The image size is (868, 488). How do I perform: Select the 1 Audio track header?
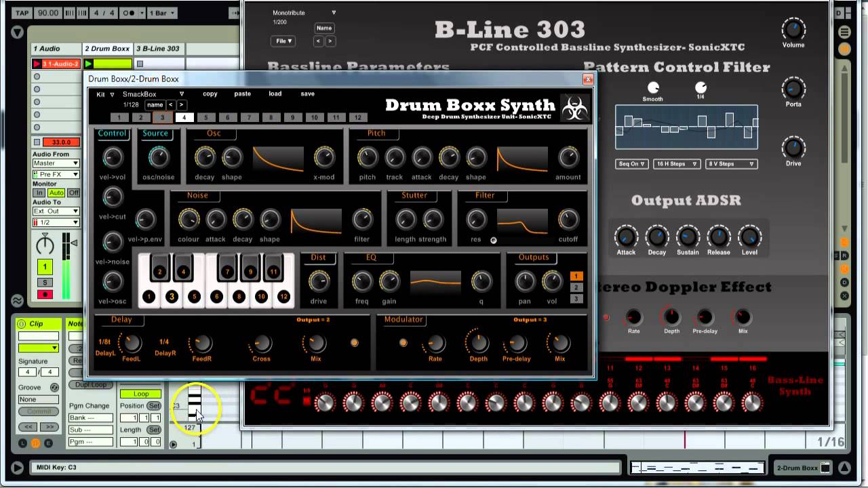click(56, 49)
